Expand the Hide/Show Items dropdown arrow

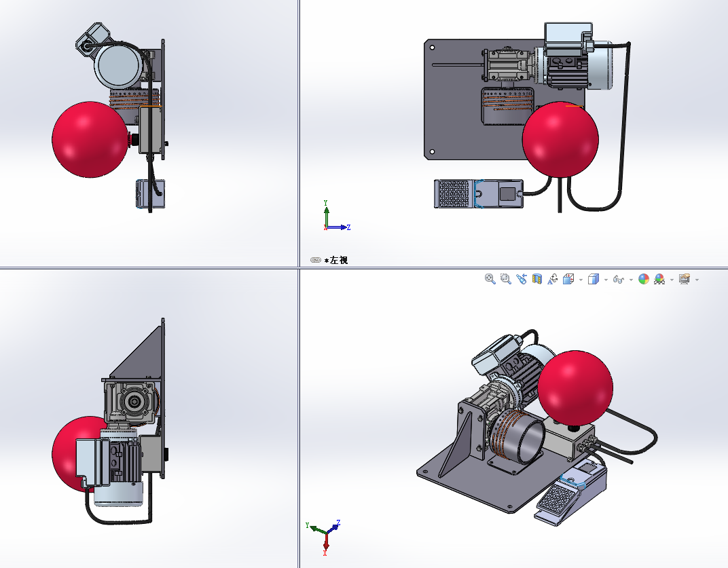(631, 280)
